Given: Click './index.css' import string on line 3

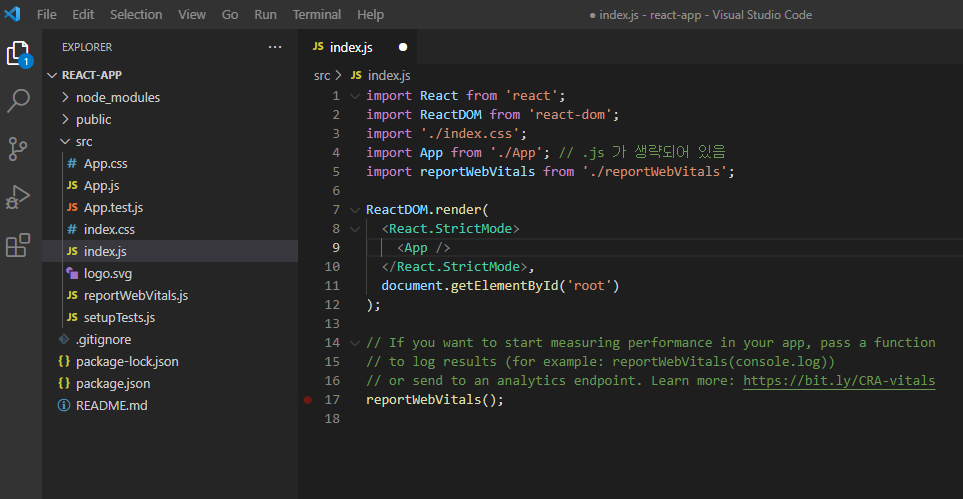Looking at the screenshot, I should [470, 133].
